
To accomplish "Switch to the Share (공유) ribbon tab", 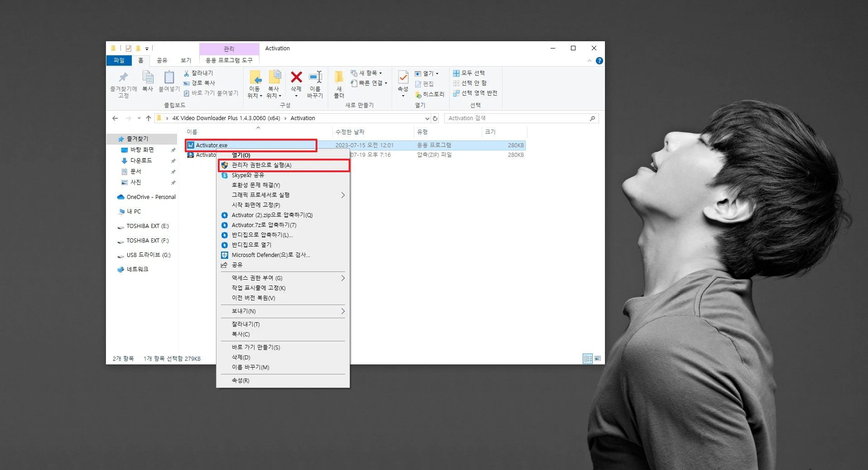I will 162,60.
